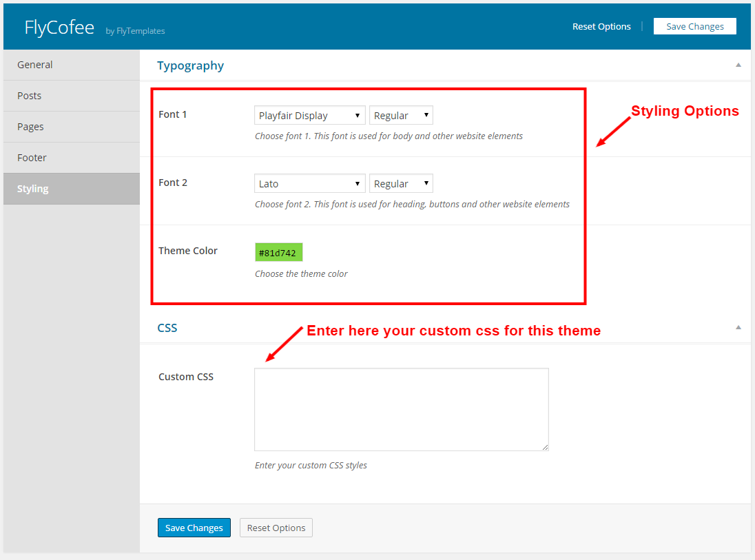Image resolution: width=755 pixels, height=560 pixels.
Task: Click the FlyCofee logo title
Action: coord(59,28)
